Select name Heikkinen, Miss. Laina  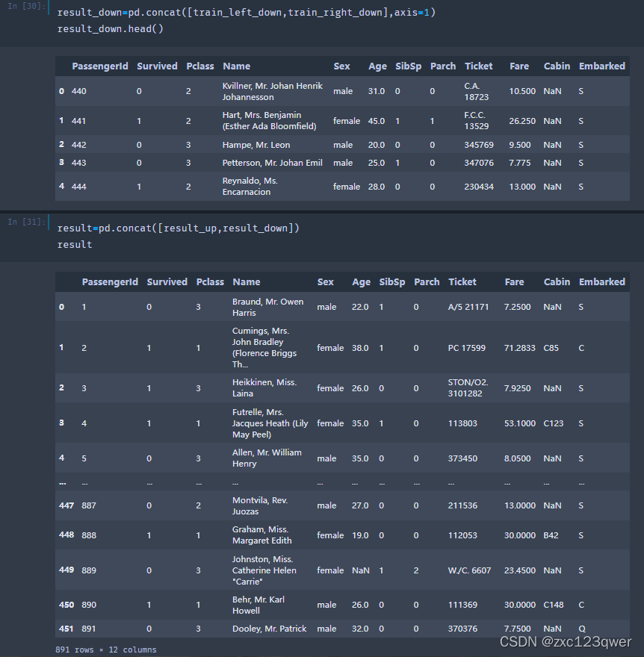264,388
